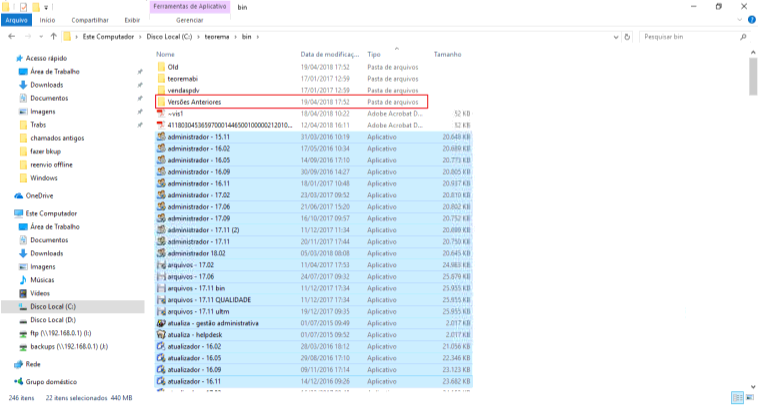Click the search magnifier icon
Image resolution: width=763 pixels, height=405 pixels.
click(744, 37)
